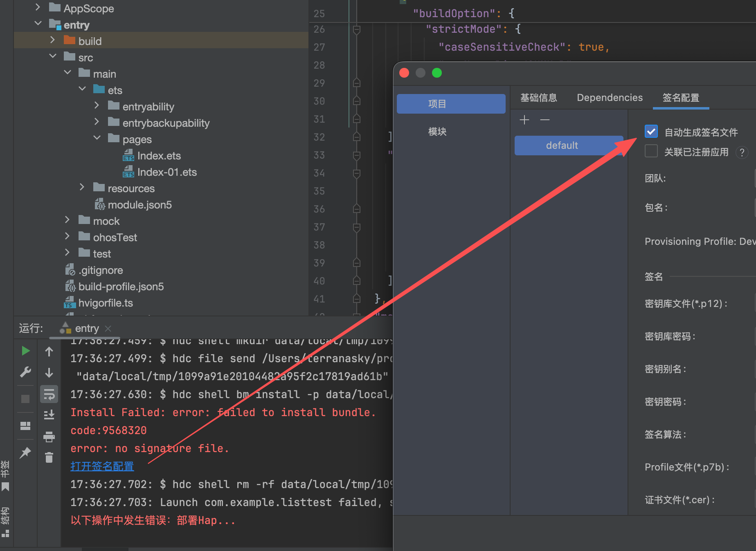Screen dimensions: 756x551
Task: Click the green zoom button of dialog
Action: coord(437,73)
